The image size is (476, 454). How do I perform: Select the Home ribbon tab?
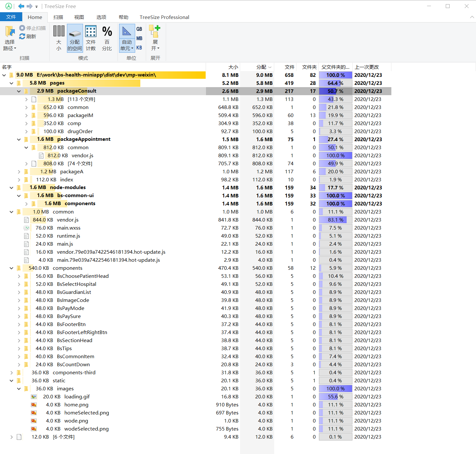pyautogui.click(x=35, y=17)
